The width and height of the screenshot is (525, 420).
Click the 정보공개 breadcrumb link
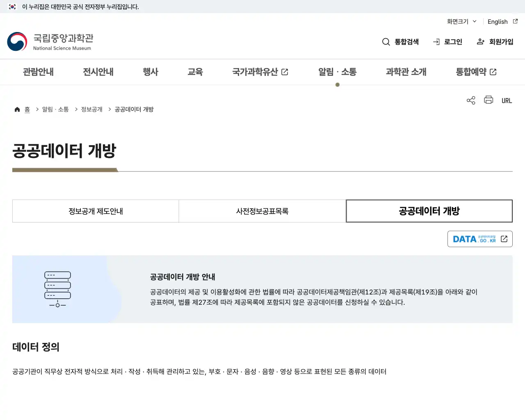[x=91, y=109]
